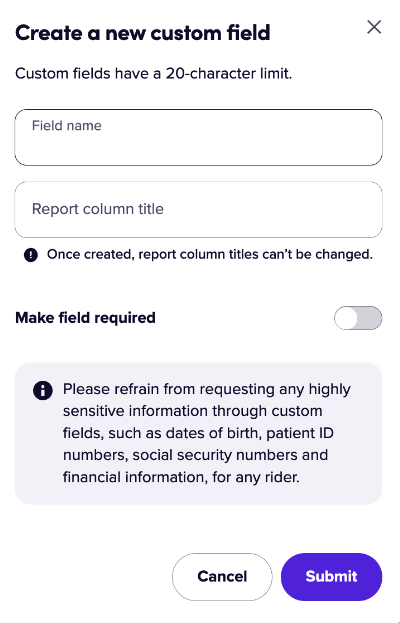This screenshot has height=623, width=400.
Task: Click the grey notice panel background
Action: [x=199, y=497]
